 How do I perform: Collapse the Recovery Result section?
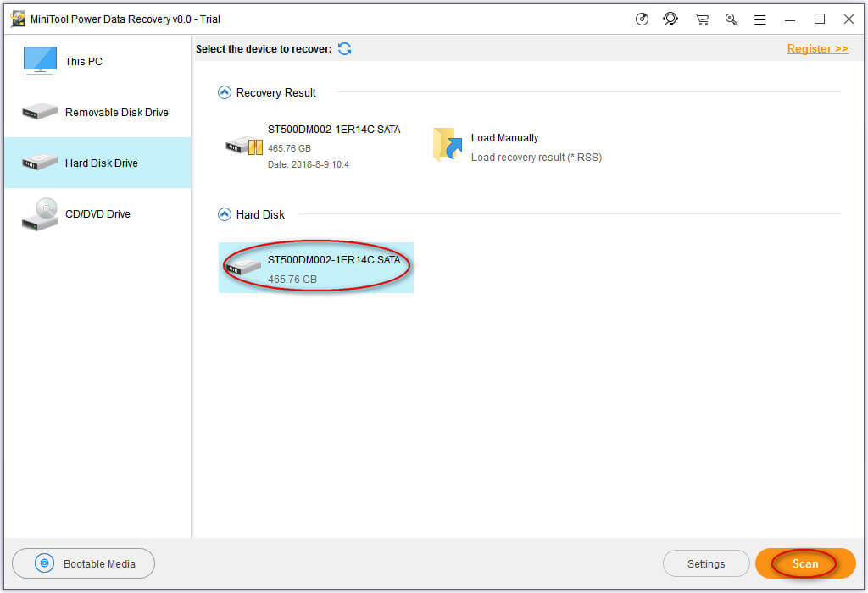pyautogui.click(x=224, y=92)
